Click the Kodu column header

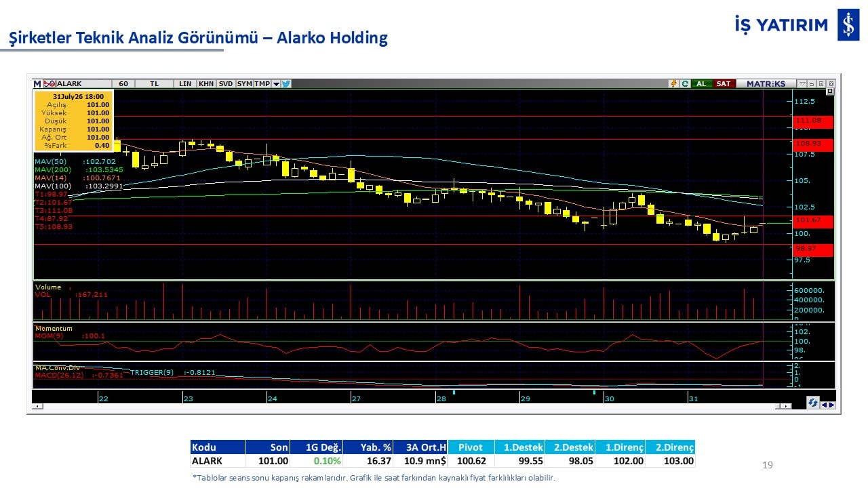coord(218,447)
